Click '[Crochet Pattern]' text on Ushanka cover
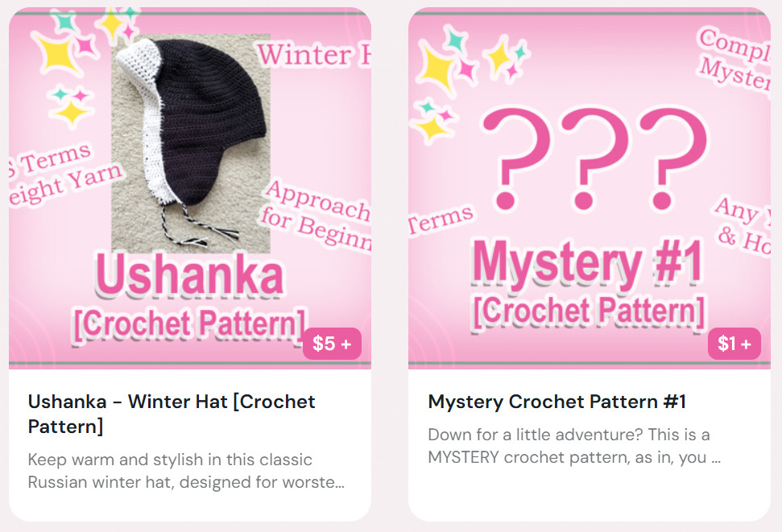This screenshot has height=532, width=782. 189,324
